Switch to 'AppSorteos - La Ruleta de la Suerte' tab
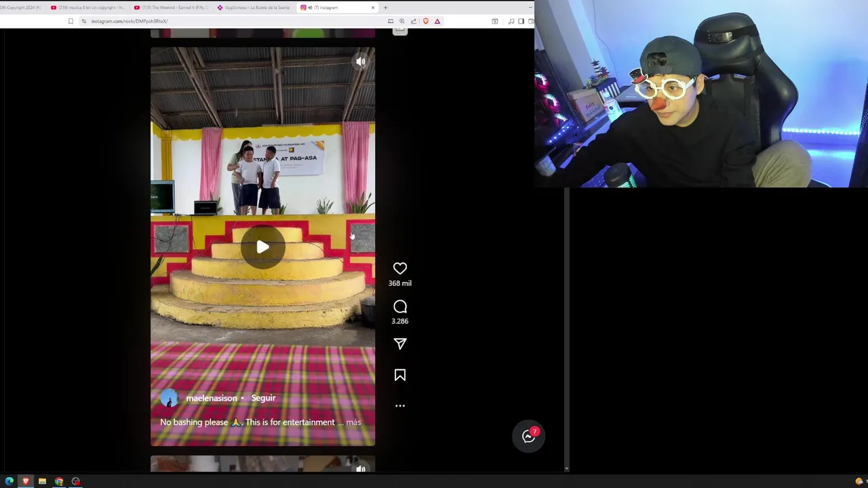This screenshot has width=868, height=488. 254,7
